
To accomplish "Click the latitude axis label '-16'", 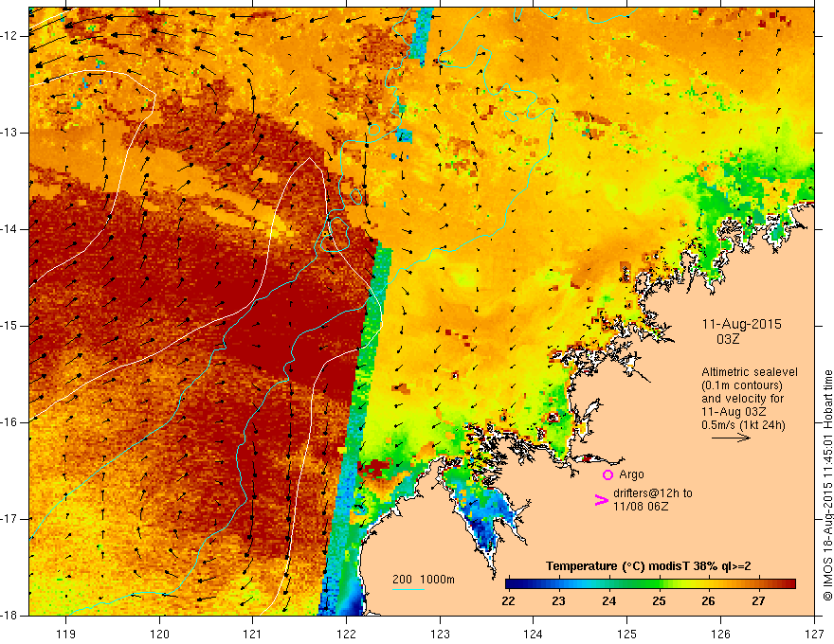I will 9,422.
